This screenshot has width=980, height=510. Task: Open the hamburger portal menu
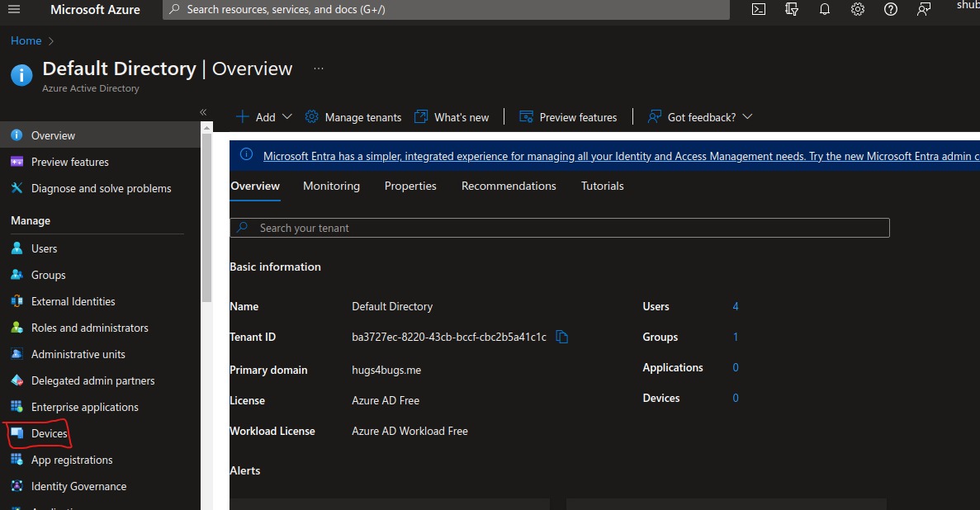point(14,9)
